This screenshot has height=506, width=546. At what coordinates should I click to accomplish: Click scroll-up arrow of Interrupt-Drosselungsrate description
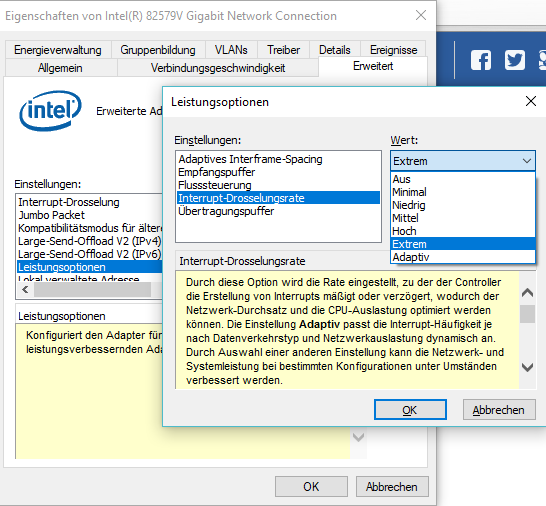(x=528, y=293)
